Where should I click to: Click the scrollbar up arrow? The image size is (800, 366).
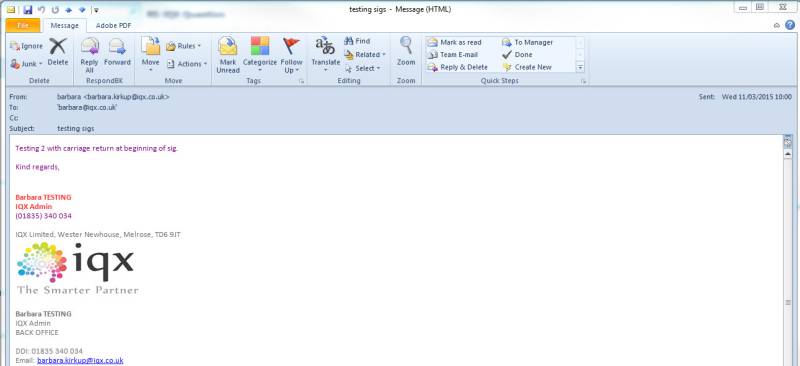click(x=788, y=154)
